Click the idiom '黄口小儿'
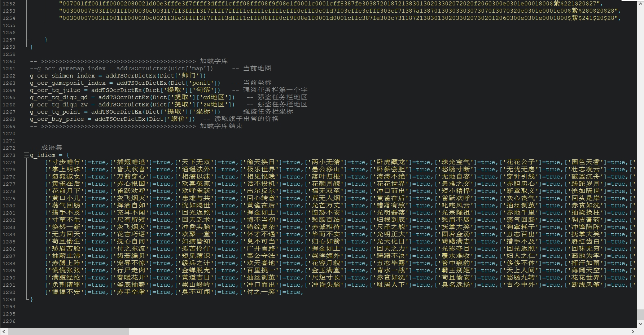644x335 pixels. point(66,198)
